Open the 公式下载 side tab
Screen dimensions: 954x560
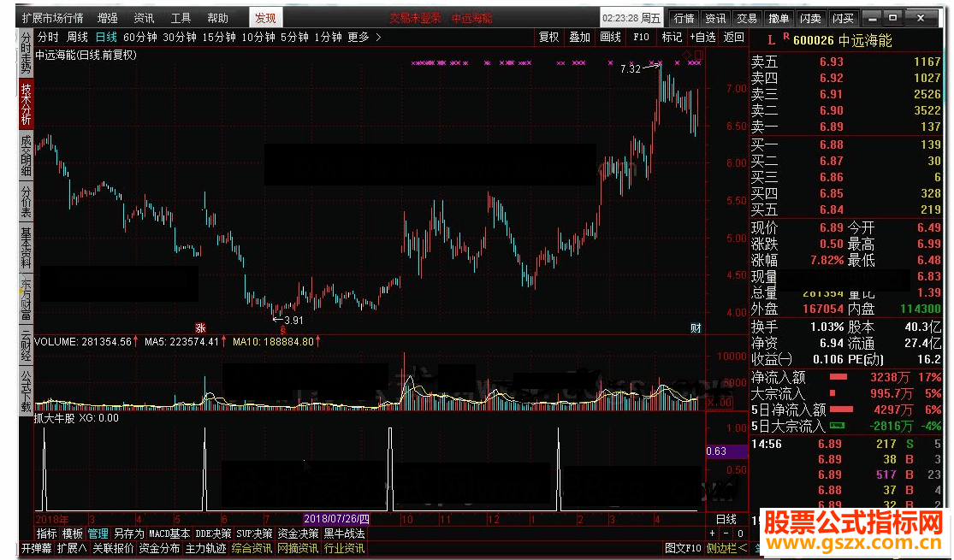26,390
